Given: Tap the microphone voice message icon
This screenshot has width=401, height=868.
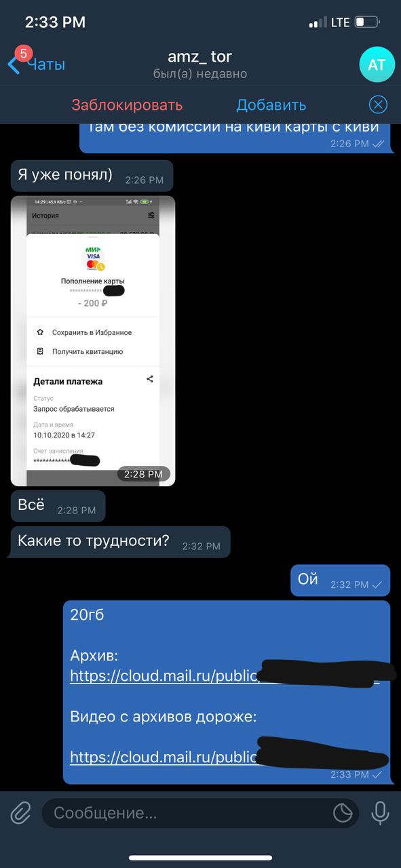Looking at the screenshot, I should [x=380, y=812].
